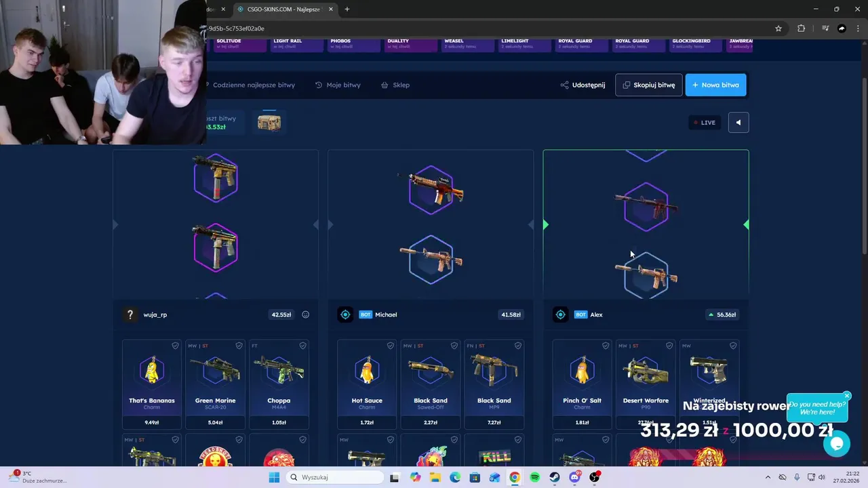Screen dimensions: 868x488
Task: Click shield icon on Black Sand MP9 card
Action: (517, 346)
